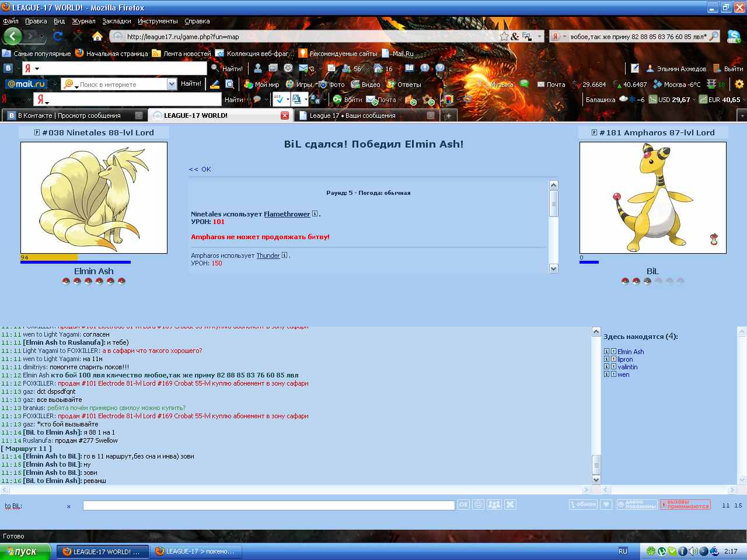Screen dimensions: 747x560
Task: Open a new tab with the plus button
Action: click(x=448, y=116)
